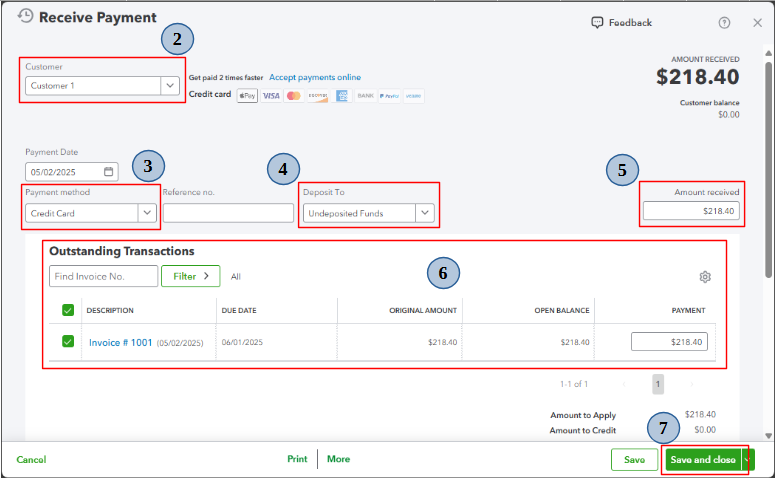Viewport: 775px width, 478px height.
Task: Click in the Reference no. field
Action: pyautogui.click(x=228, y=213)
